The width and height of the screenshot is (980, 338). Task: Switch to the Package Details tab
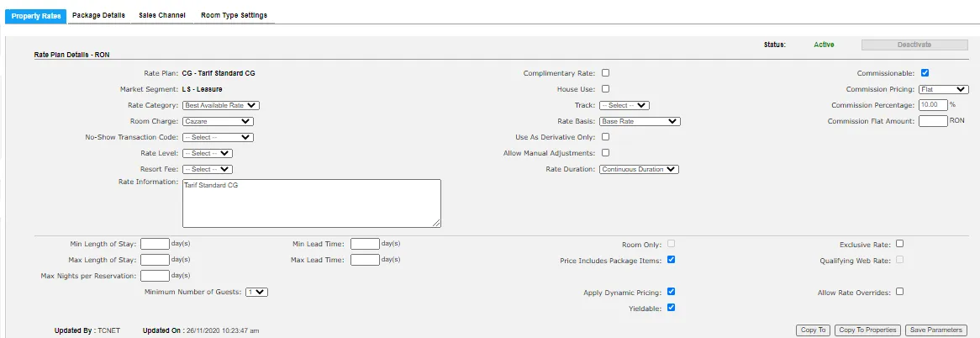point(98,16)
